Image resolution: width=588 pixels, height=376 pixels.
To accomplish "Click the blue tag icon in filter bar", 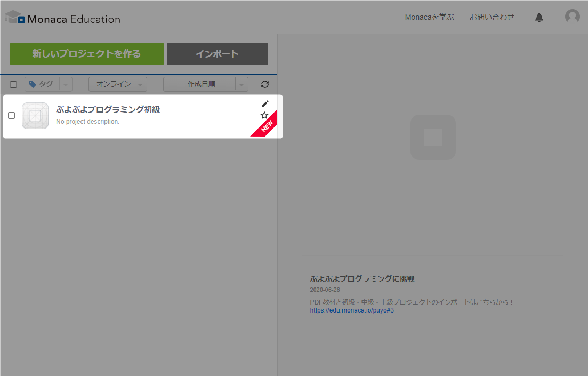I will tap(33, 84).
